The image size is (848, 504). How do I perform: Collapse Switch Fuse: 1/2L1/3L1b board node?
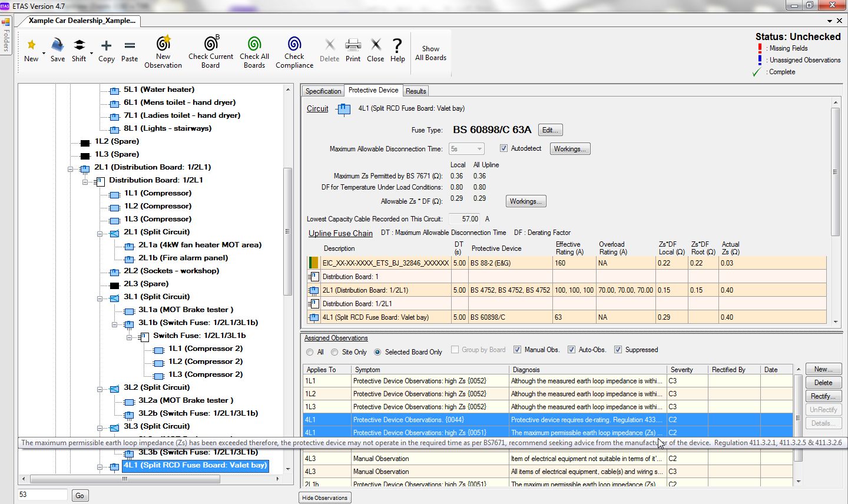pos(129,337)
